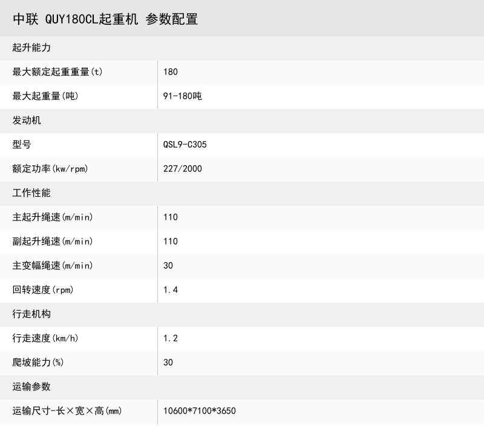This screenshot has height=448, width=484.
Task: Click the label 主变幅绳速(m/min)
Action: [53, 265]
